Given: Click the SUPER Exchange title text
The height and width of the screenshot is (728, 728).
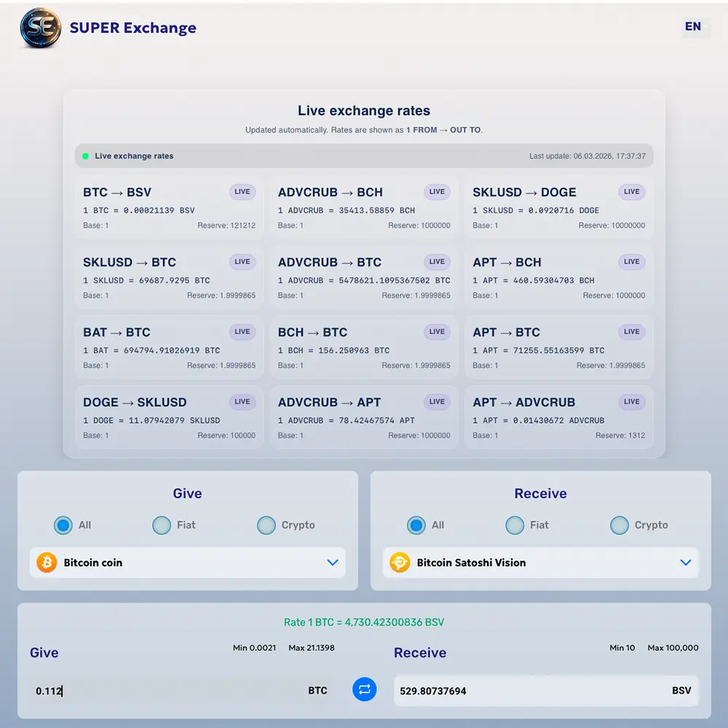Looking at the screenshot, I should pyautogui.click(x=133, y=28).
